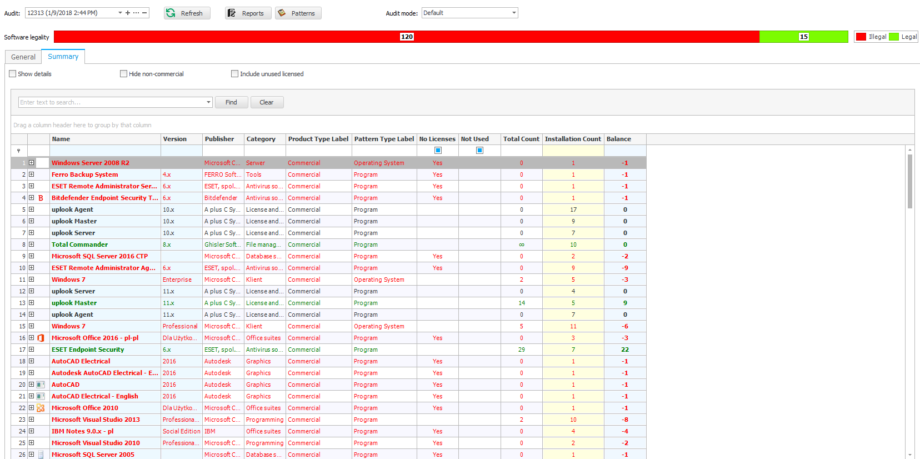920x459 pixels.
Task: Toggle the Not Used filter checkbox
Action: tap(479, 151)
